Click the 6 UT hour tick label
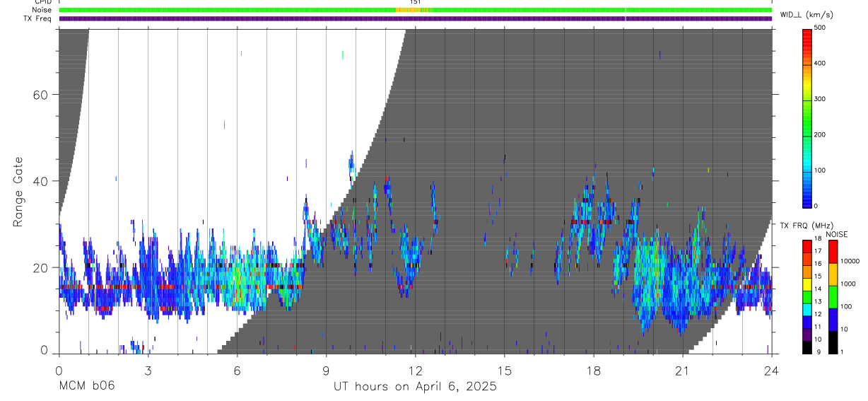 pos(237,371)
